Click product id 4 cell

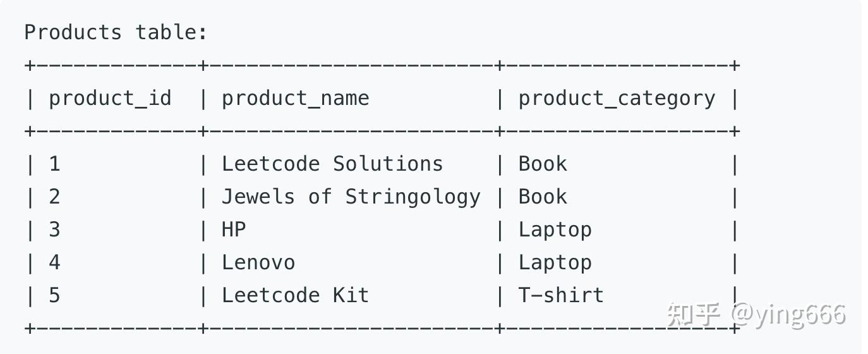tap(54, 262)
